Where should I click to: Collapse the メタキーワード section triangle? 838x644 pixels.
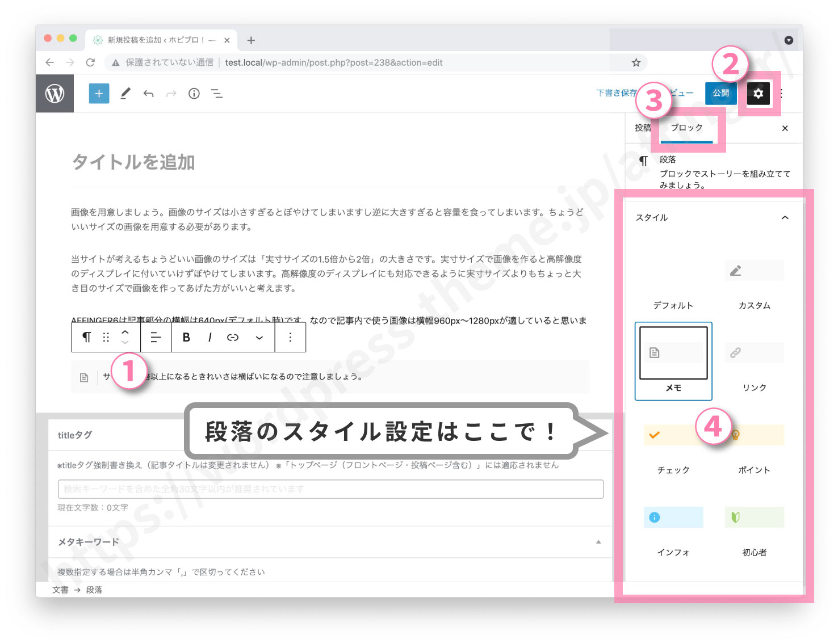point(598,542)
